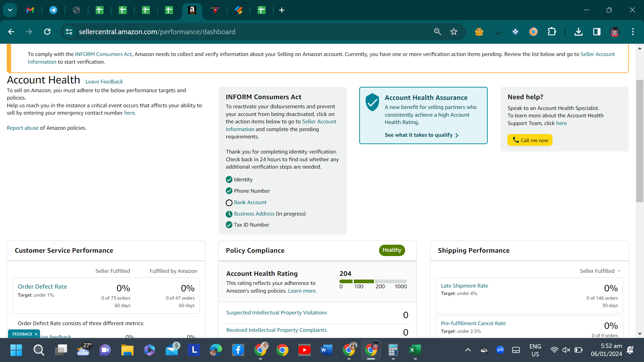Open Excel from the taskbar
Screen dimensions: 644x362
(x=415, y=350)
